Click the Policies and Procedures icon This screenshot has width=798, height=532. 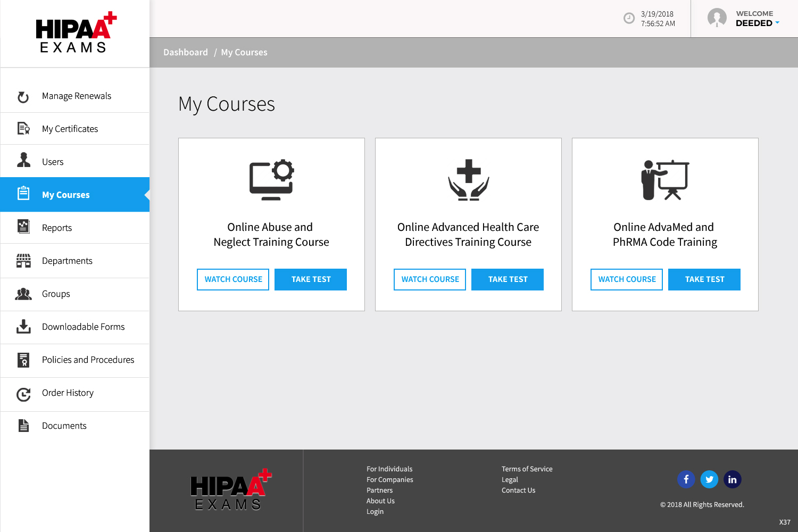(x=23, y=360)
